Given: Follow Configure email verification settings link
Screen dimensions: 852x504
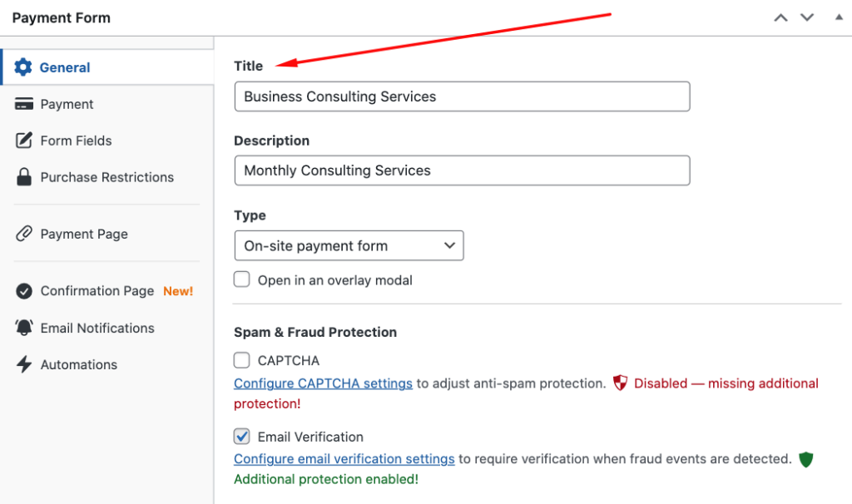Looking at the screenshot, I should click(x=344, y=458).
